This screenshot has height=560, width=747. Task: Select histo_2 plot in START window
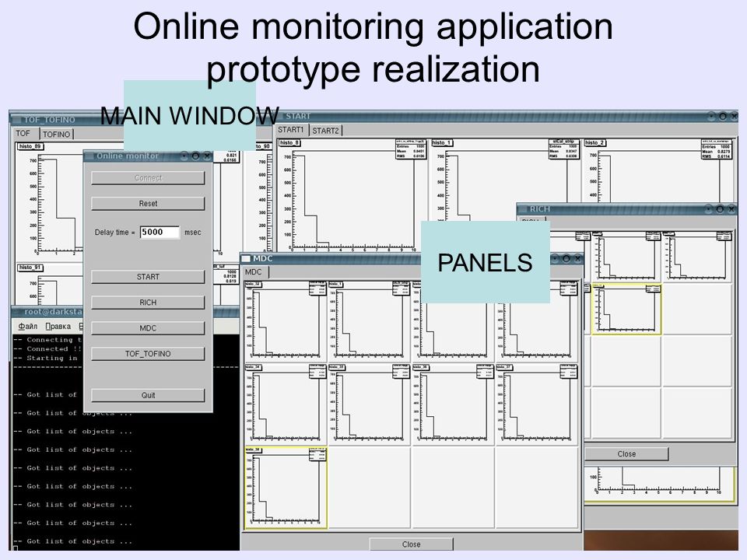click(x=659, y=170)
